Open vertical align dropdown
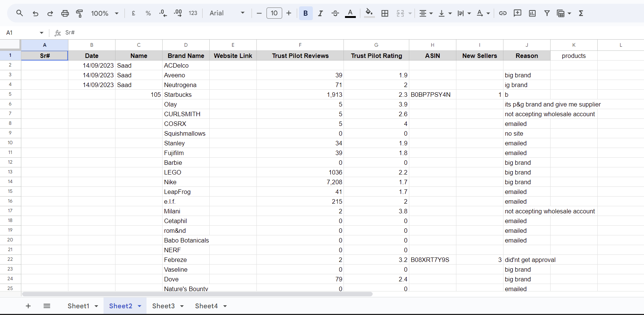644x315 pixels. coord(445,13)
